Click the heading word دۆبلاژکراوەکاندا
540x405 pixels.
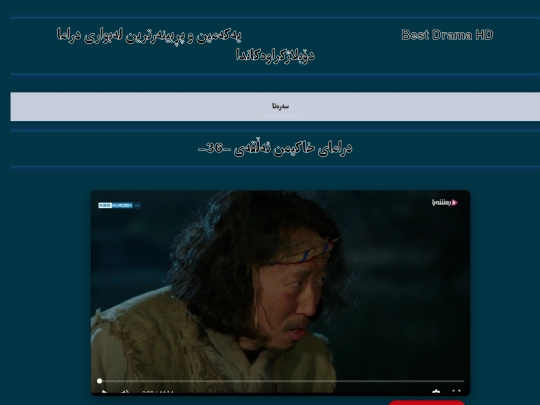[275, 55]
